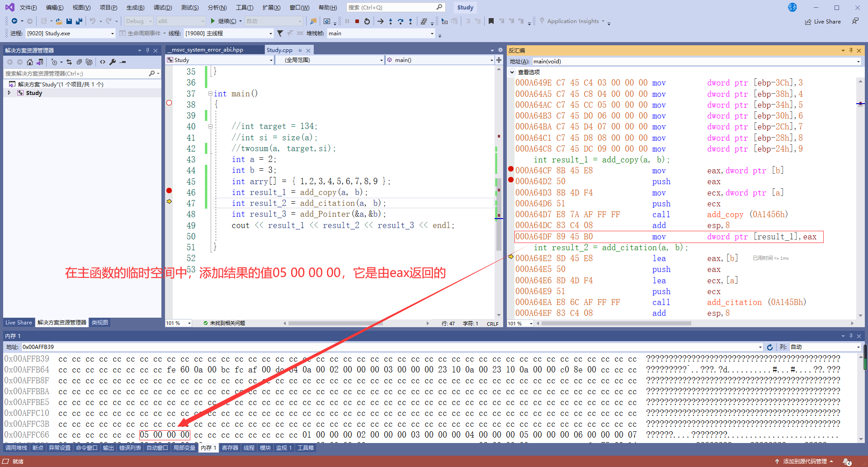Toggle the red breakpoint on line 46
The width and height of the screenshot is (868, 467).
[169, 191]
